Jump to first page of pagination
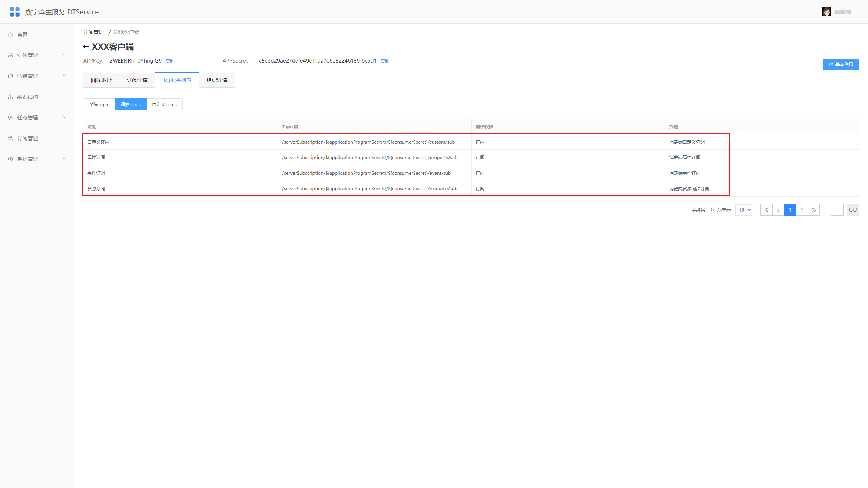868x488 pixels. point(766,210)
